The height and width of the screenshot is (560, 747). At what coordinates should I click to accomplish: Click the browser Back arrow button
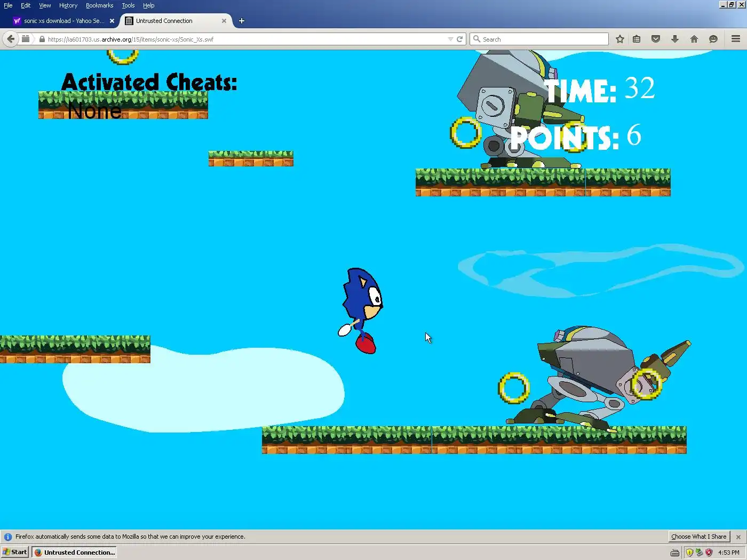(x=11, y=39)
